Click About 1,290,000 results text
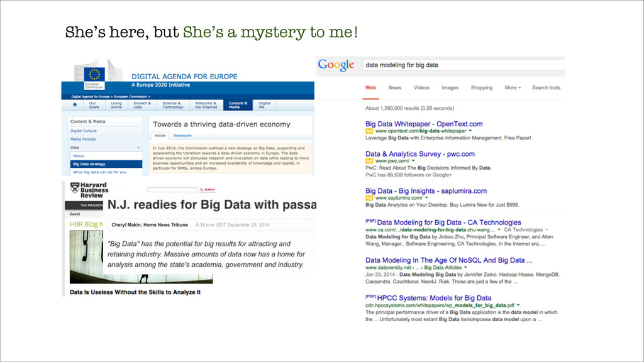 [x=410, y=108]
